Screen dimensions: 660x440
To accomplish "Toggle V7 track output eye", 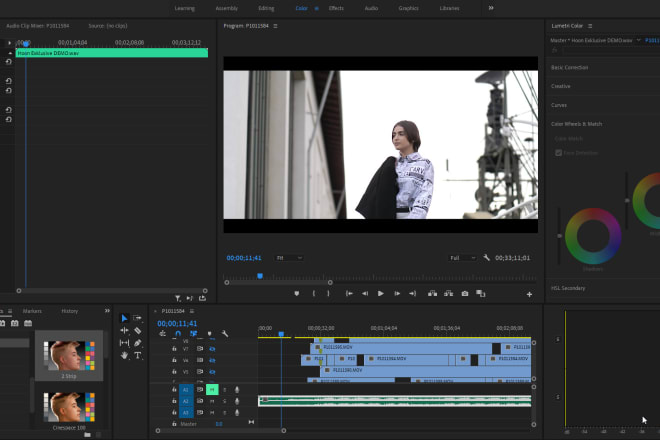I will [212, 349].
